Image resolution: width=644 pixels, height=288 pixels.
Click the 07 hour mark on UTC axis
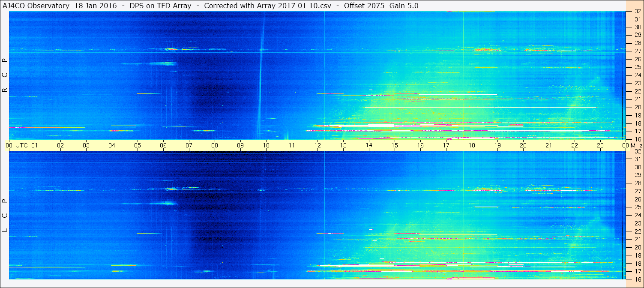(189, 145)
